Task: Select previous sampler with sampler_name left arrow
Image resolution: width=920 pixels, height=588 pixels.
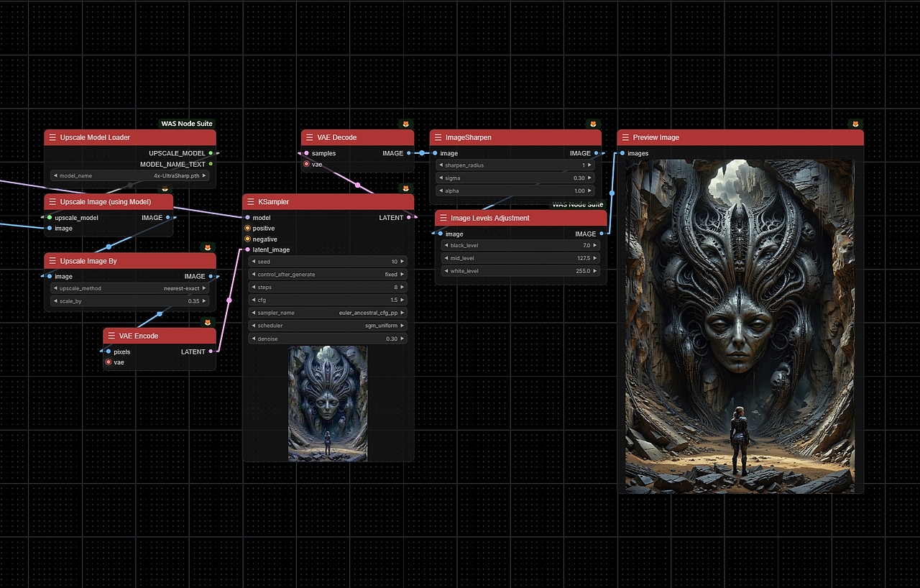Action: (253, 313)
